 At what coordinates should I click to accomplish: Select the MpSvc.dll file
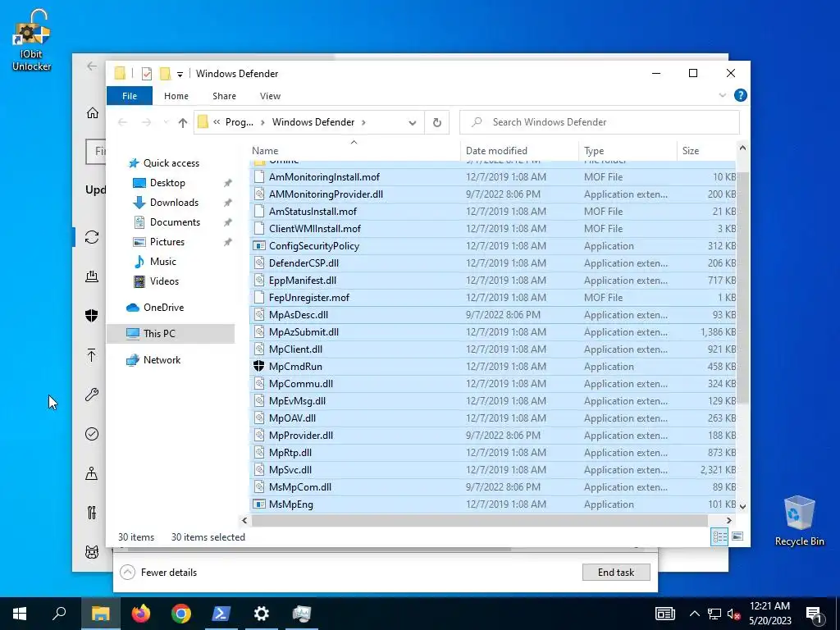(x=493, y=470)
